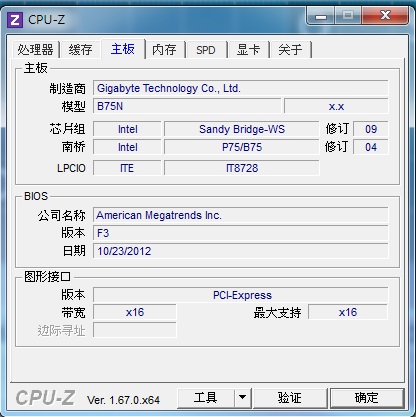The height and width of the screenshot is (417, 416).
Task: Click the manufacturer field showing Gigabyte Technology
Action: pyautogui.click(x=240, y=88)
